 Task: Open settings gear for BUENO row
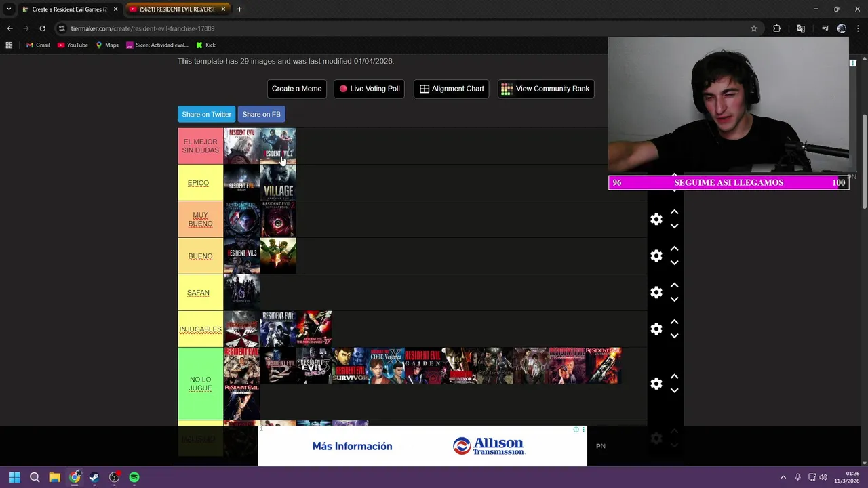(656, 256)
